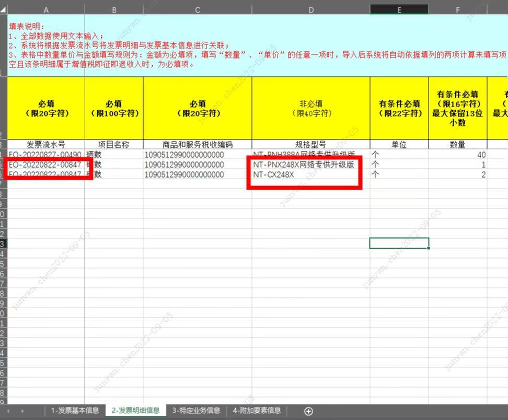Viewport: 508px width, 420px height.
Task: Click the New Sheet plus icon
Action: pos(308,411)
